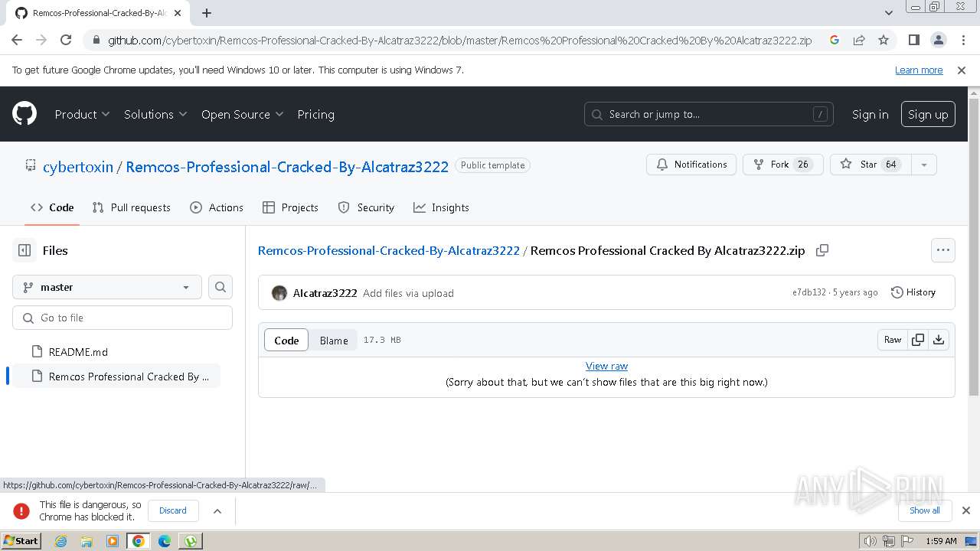The width and height of the screenshot is (980, 551).
Task: Switch to the Security tab
Action: point(366,207)
